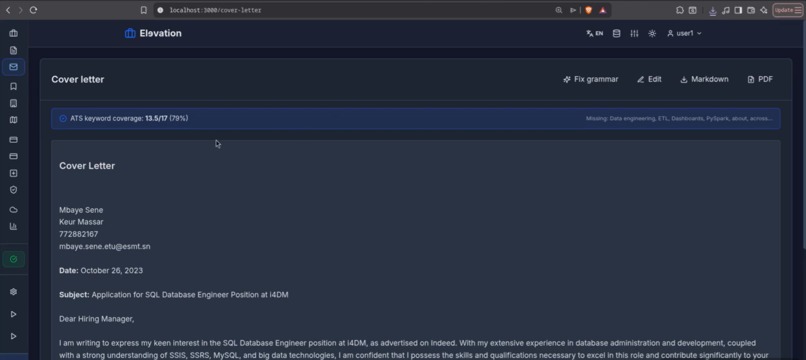Viewport: 806px width, 360px height.
Task: Open the sliders settings icon in the header
Action: tap(634, 33)
